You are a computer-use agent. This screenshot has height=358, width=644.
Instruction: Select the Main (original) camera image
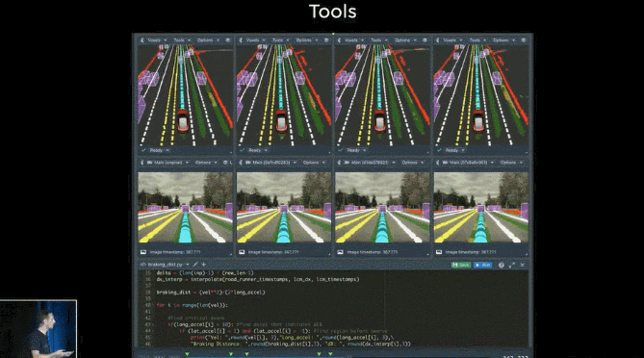pos(185,207)
